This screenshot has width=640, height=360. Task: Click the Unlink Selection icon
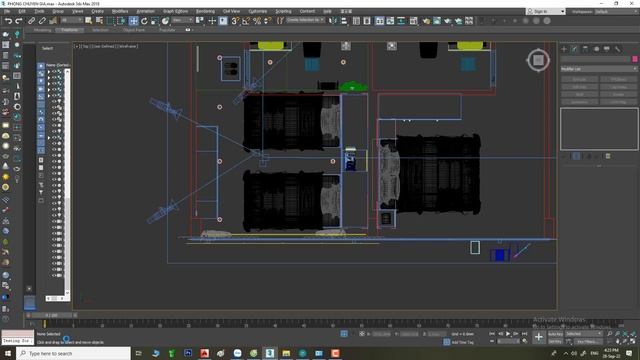click(x=42, y=21)
